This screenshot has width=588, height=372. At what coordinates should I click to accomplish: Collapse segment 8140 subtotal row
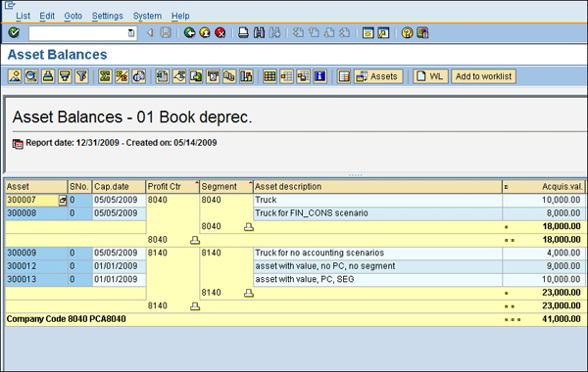(x=249, y=293)
